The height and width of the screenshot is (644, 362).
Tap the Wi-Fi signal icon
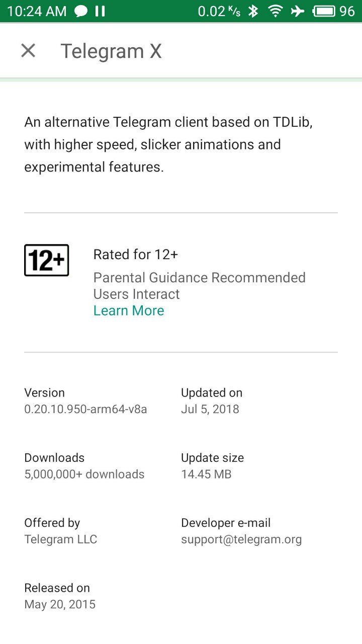pos(275,11)
